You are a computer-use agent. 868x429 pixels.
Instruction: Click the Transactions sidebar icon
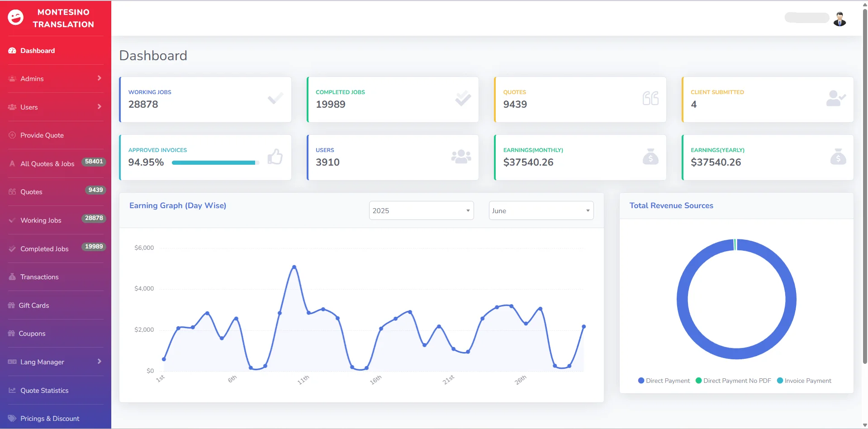pos(11,276)
